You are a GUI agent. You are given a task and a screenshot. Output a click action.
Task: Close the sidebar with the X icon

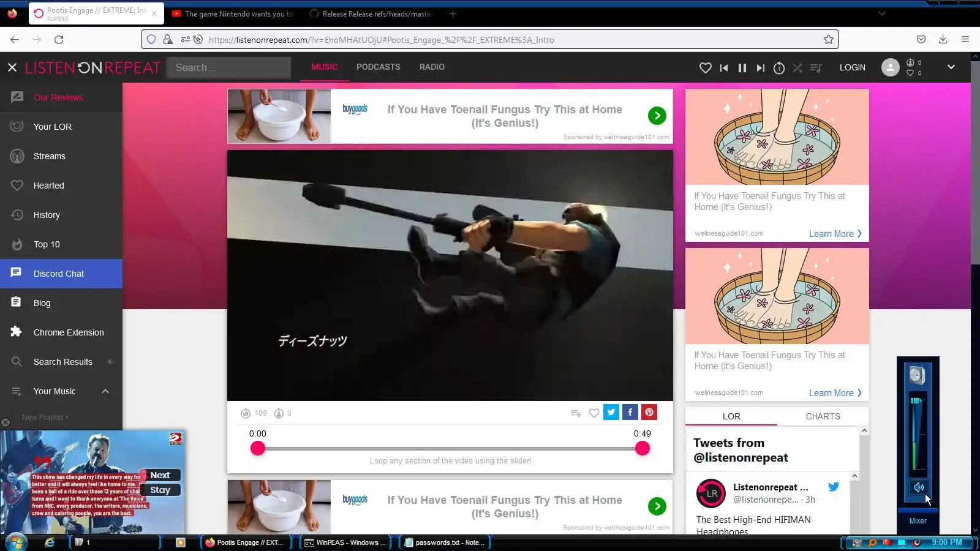coord(12,67)
